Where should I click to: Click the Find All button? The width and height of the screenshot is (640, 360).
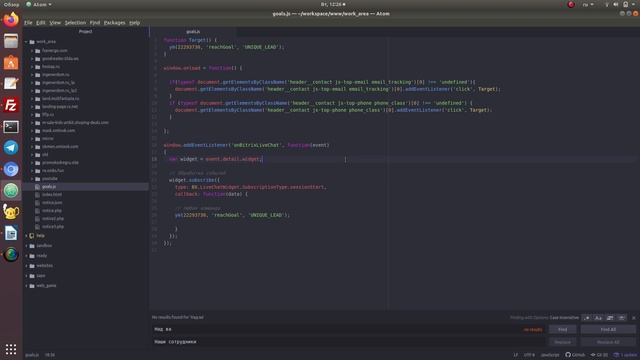point(608,329)
